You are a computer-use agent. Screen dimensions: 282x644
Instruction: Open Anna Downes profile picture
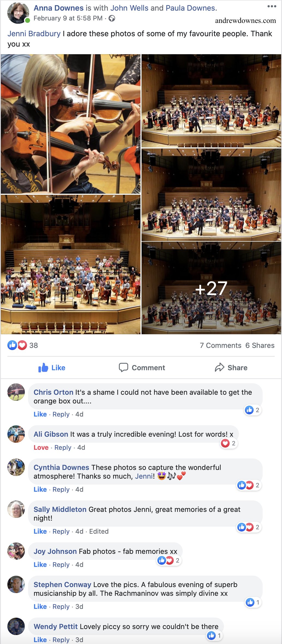point(18,13)
